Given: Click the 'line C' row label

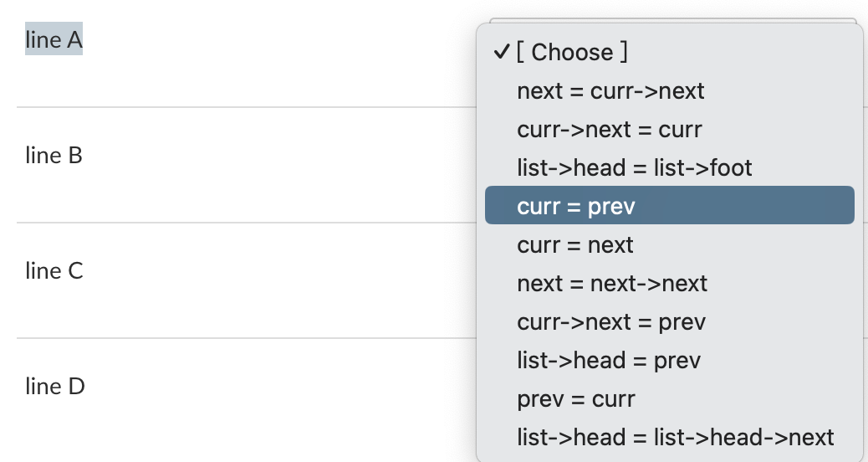Looking at the screenshot, I should point(54,271).
